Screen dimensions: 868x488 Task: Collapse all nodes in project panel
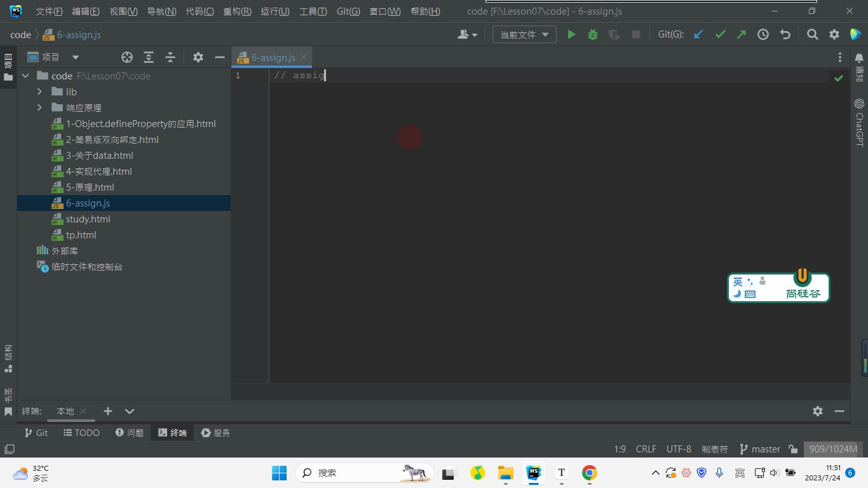click(x=170, y=57)
